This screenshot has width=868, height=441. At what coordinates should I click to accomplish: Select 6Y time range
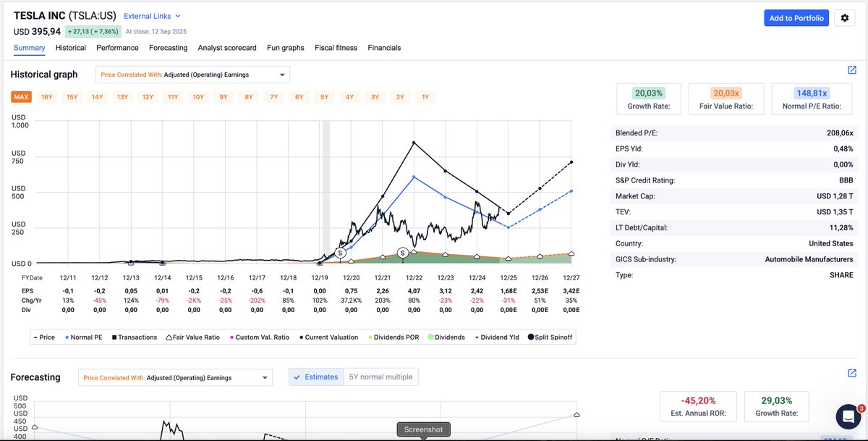299,97
